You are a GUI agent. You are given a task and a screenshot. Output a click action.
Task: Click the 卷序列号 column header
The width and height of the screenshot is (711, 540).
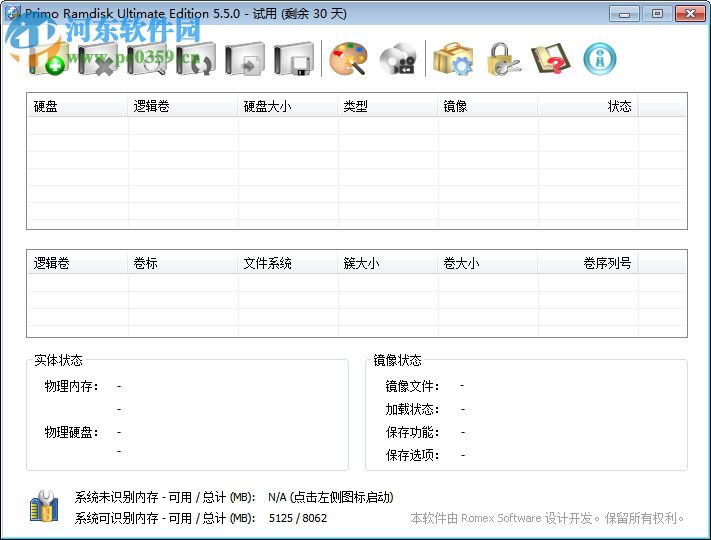588,263
